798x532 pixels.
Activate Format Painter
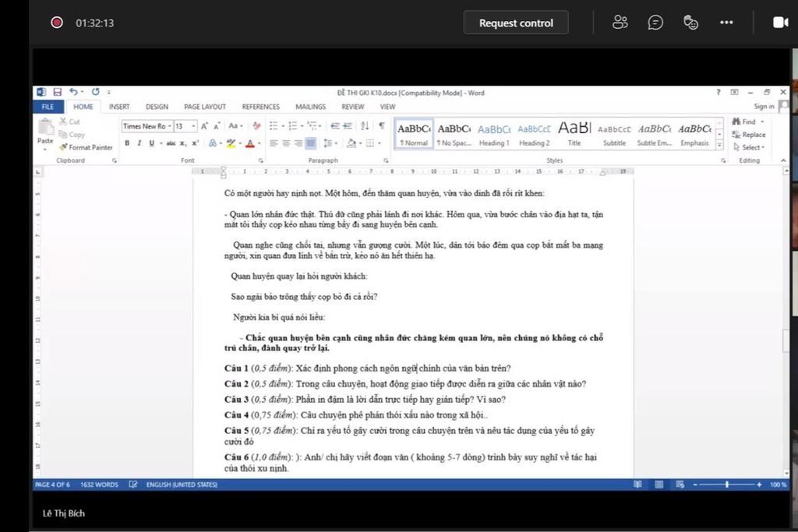(x=86, y=147)
